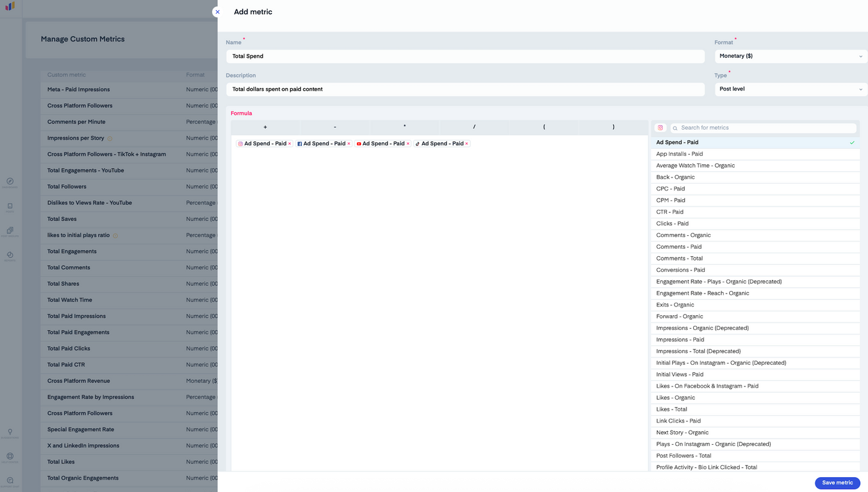The width and height of the screenshot is (868, 492).
Task: Insert the divide operator into the formula
Action: coord(474,127)
